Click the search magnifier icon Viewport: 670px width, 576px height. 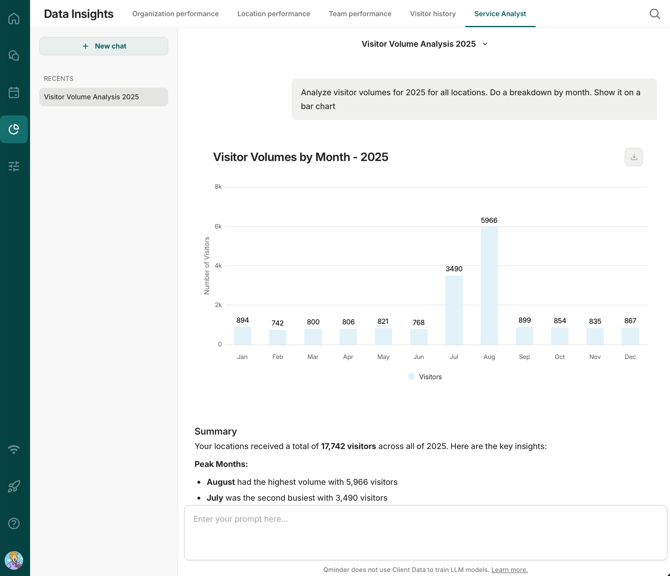click(655, 14)
